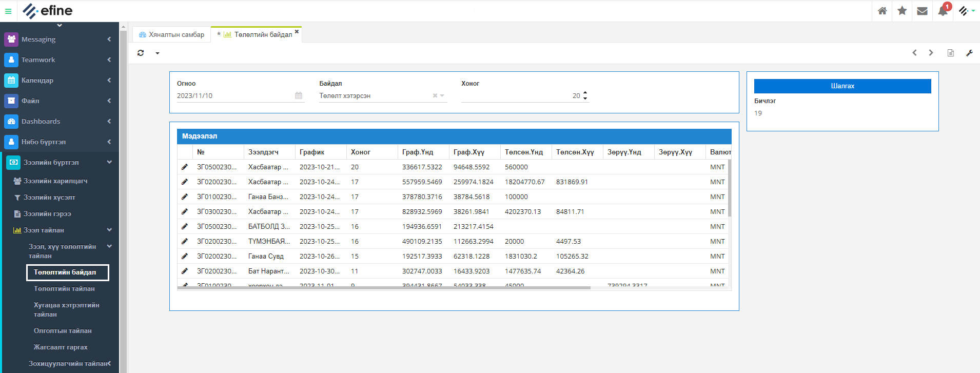Select Төлөлтийн байдал in sidebar
980x373 pixels.
(x=68, y=272)
